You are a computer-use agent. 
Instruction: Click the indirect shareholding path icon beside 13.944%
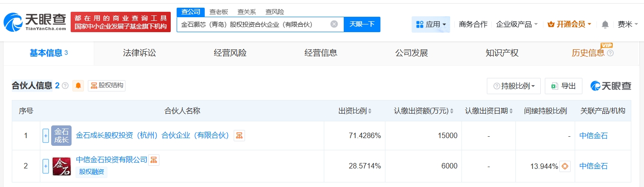click(x=564, y=166)
